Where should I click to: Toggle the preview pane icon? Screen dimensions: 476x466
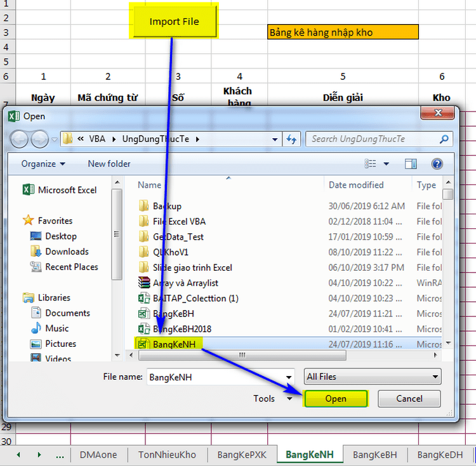(x=411, y=164)
